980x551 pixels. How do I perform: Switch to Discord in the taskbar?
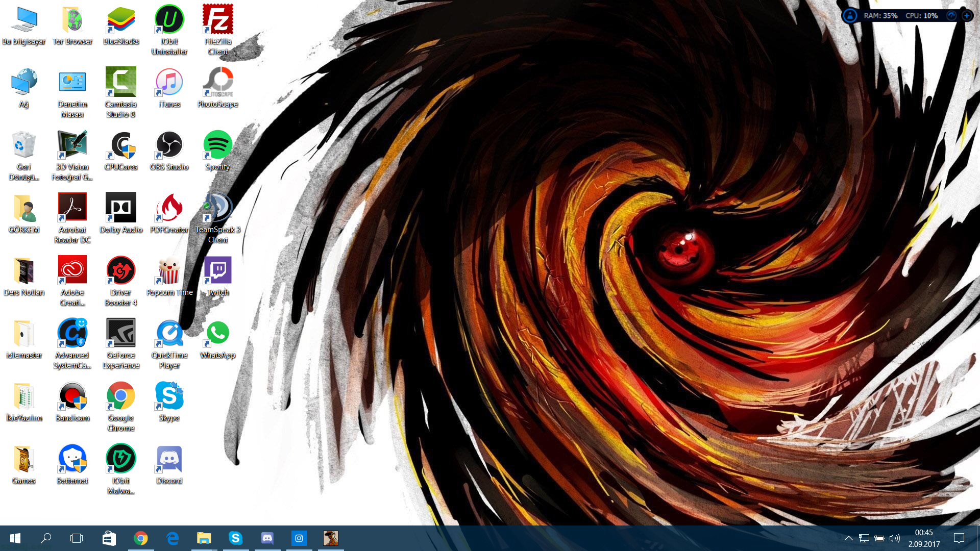coord(267,538)
